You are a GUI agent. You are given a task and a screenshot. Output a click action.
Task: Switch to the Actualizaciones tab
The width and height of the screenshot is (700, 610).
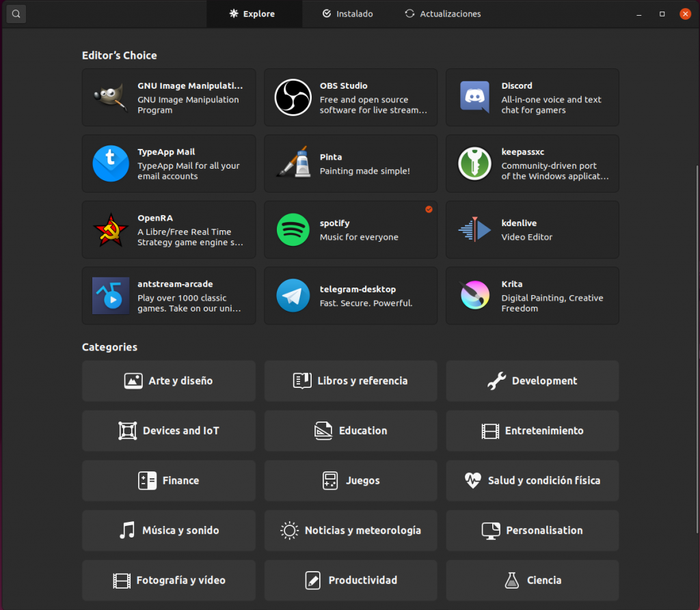[x=442, y=14]
